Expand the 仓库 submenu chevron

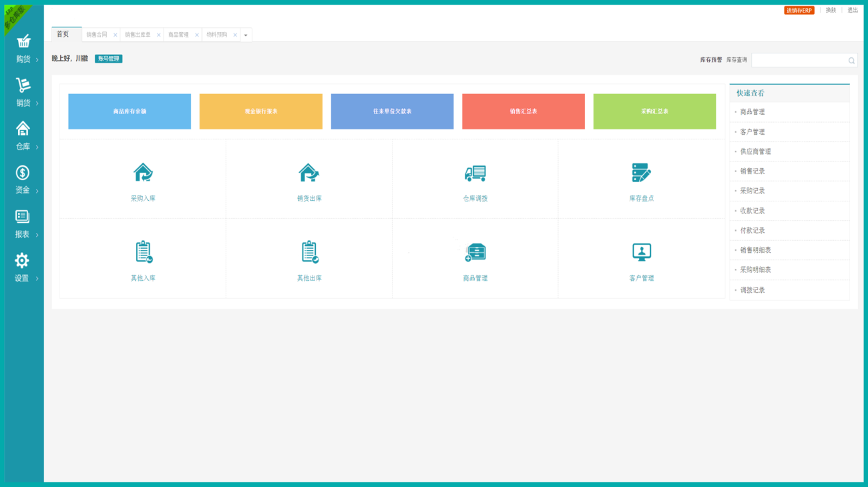coord(37,147)
